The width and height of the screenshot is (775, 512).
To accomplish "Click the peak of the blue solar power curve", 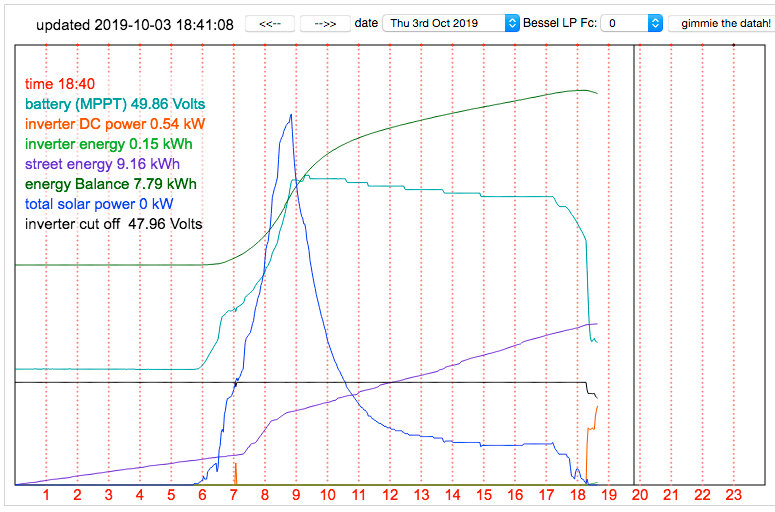I will 291,115.
